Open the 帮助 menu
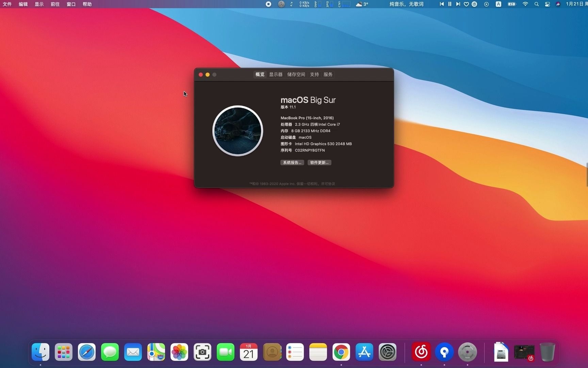 point(87,4)
